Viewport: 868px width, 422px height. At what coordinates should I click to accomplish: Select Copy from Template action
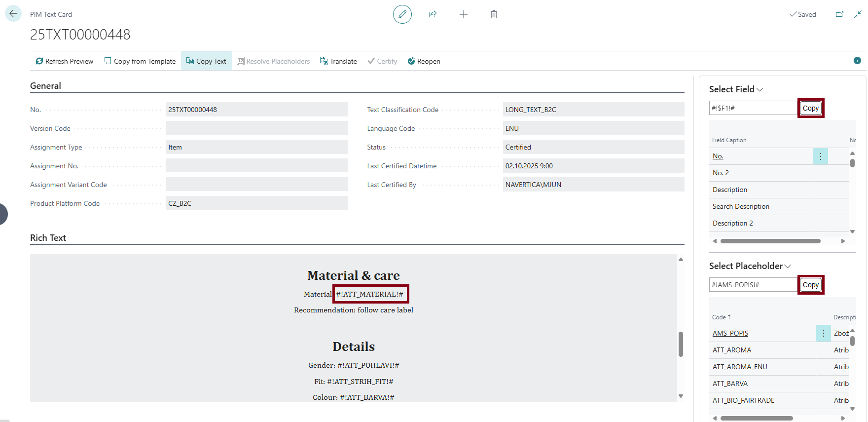click(140, 61)
